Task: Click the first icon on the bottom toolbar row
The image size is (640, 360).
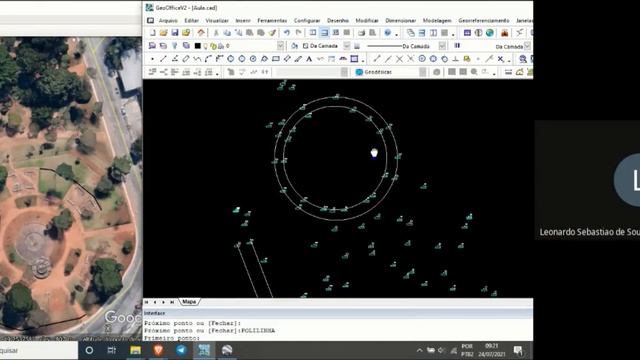Action: [152, 72]
